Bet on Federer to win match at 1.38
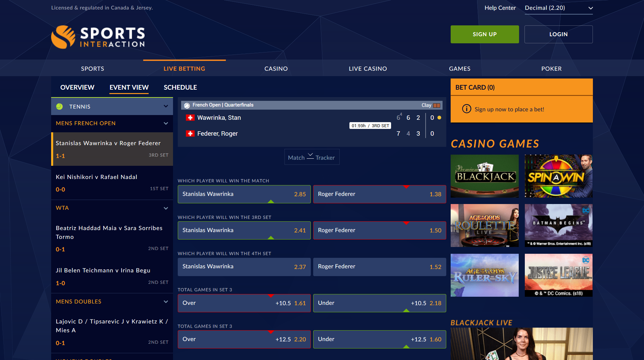644x360 pixels. 380,194
